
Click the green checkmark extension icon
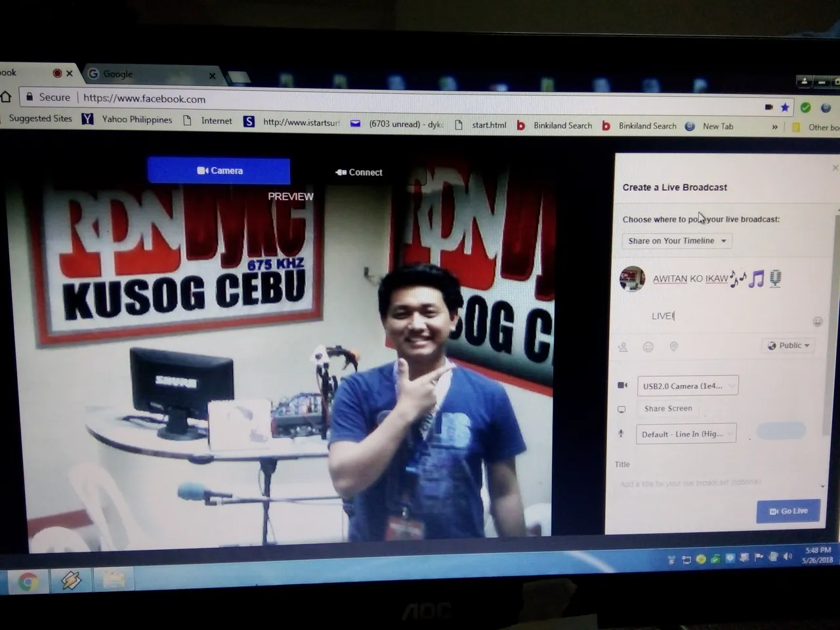pyautogui.click(x=805, y=107)
